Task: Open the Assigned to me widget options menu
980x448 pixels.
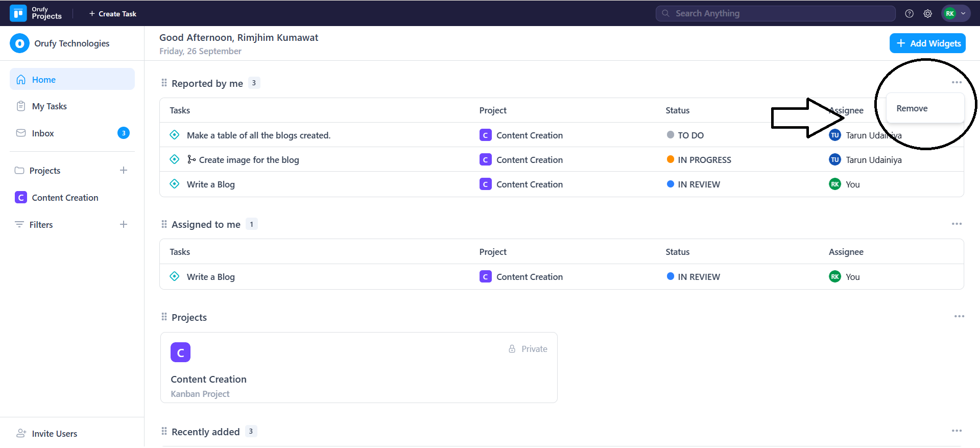Action: click(x=957, y=224)
